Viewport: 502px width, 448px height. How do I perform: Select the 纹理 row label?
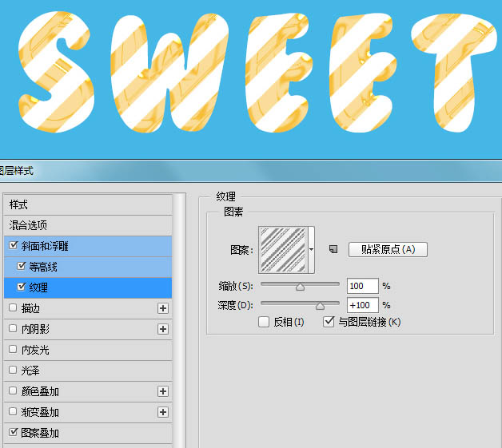(x=38, y=287)
